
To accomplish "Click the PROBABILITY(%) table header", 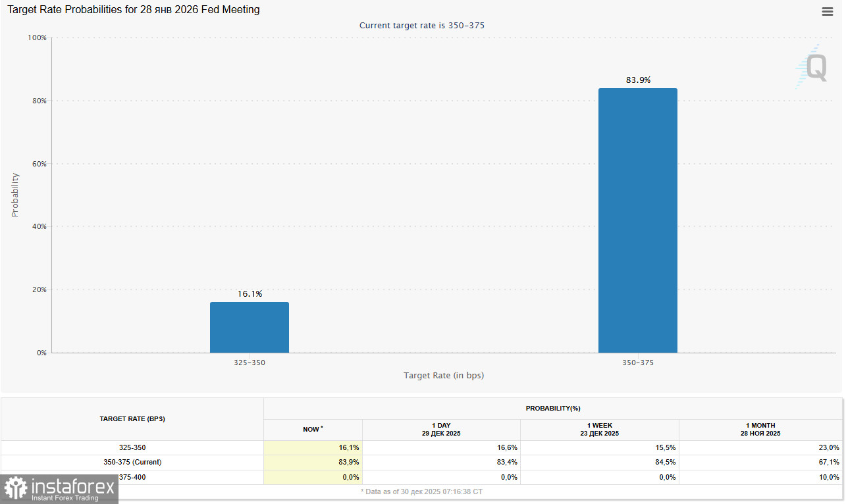I will 553,409.
